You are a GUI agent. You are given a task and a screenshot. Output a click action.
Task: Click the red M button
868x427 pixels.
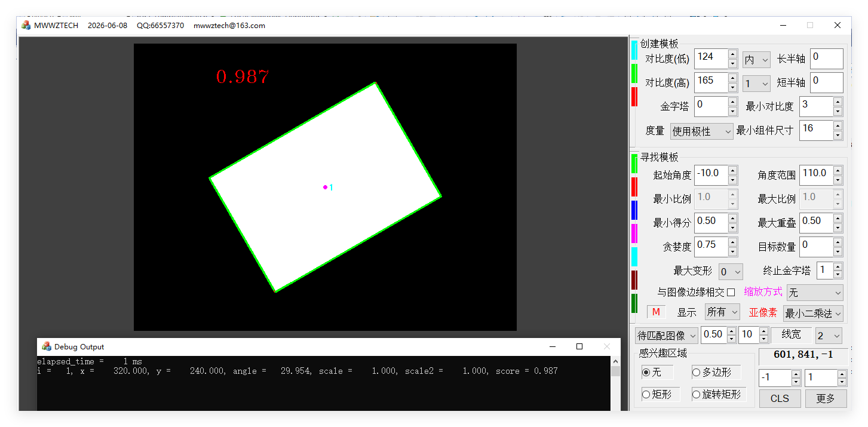point(656,312)
